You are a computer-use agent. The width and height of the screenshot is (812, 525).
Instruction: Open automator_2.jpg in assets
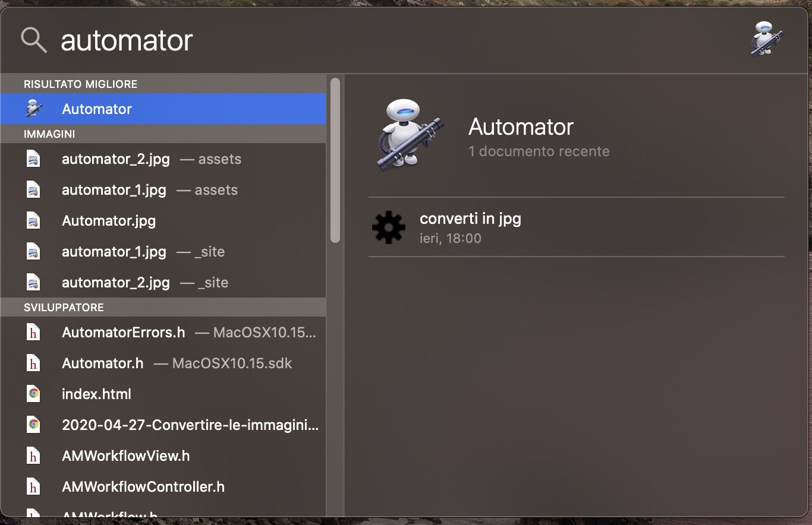(163, 159)
